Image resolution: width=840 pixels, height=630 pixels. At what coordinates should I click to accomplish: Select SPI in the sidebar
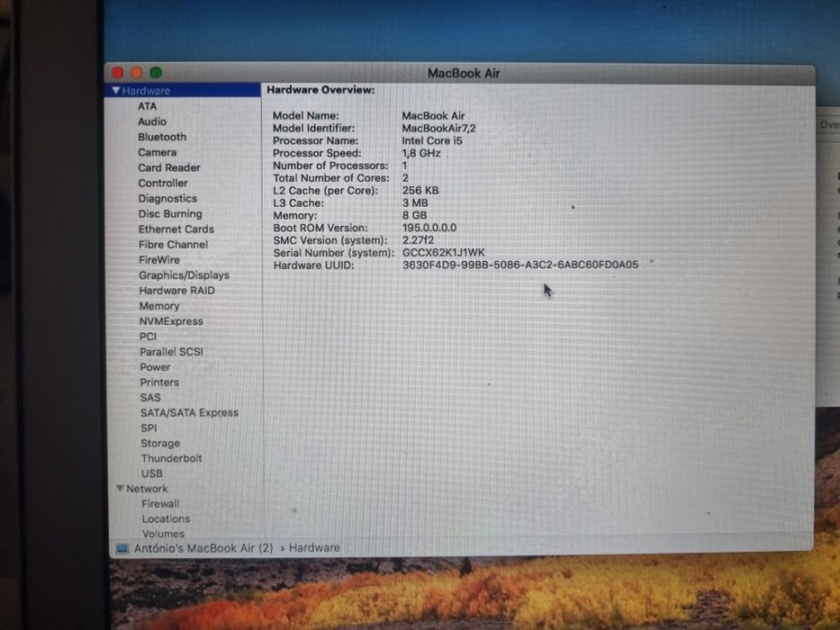[x=149, y=428]
